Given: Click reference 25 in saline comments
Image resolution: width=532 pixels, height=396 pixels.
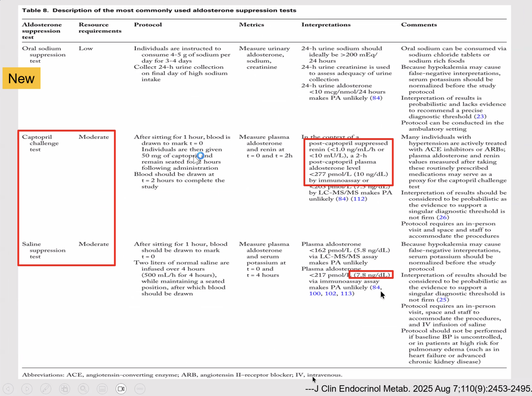Looking at the screenshot, I should click(442, 300).
